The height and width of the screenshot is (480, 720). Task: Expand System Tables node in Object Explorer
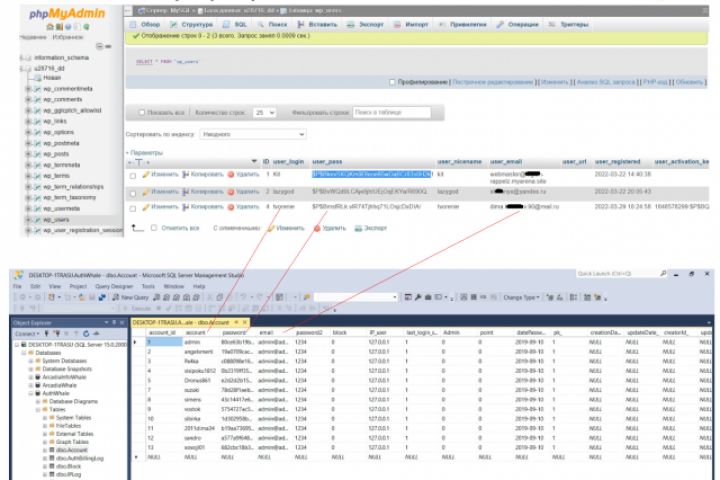(x=45, y=418)
